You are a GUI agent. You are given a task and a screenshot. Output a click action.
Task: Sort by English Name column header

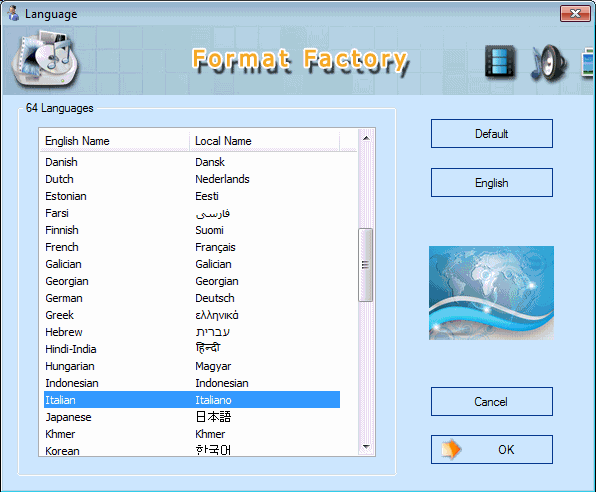(x=114, y=141)
